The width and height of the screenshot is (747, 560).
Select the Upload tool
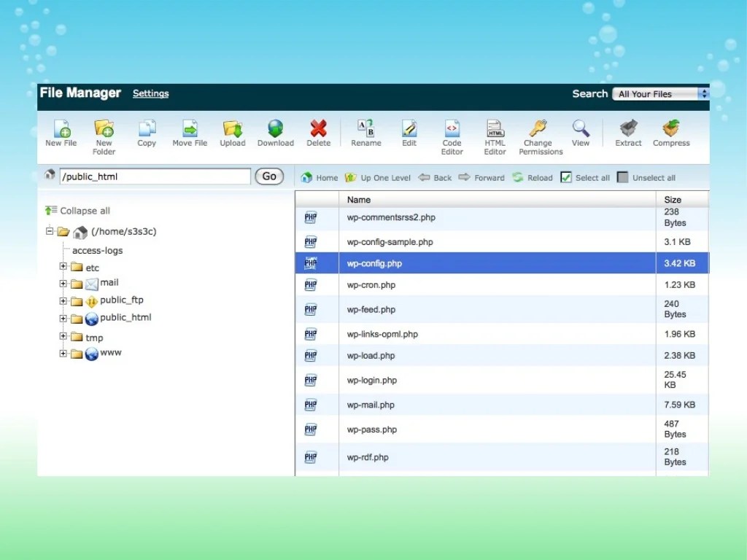pos(233,133)
